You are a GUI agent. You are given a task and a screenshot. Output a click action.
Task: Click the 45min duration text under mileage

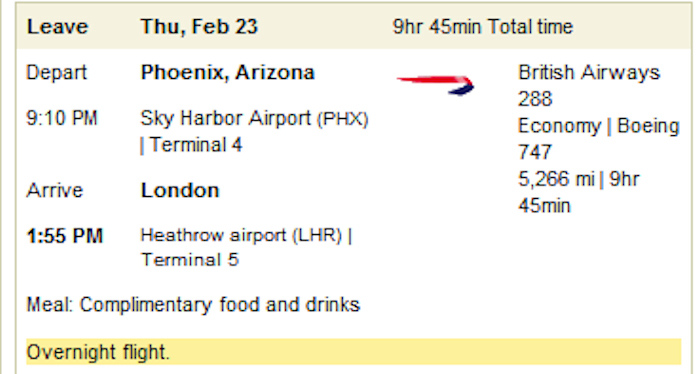(544, 206)
